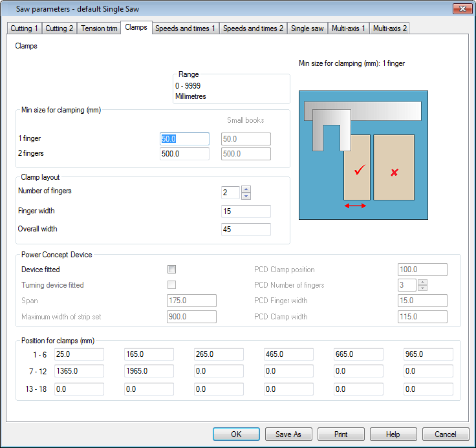Switch to the Single saw tab

point(307,28)
